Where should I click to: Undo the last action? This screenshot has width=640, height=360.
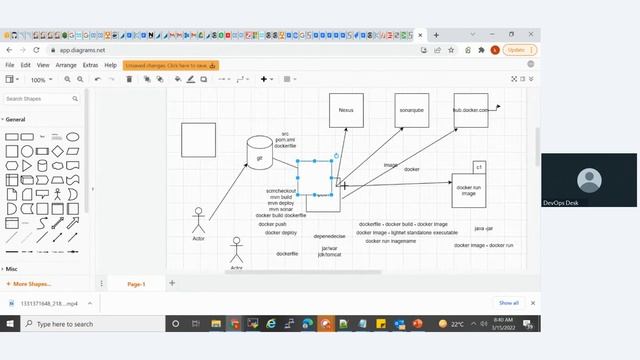coord(97,79)
